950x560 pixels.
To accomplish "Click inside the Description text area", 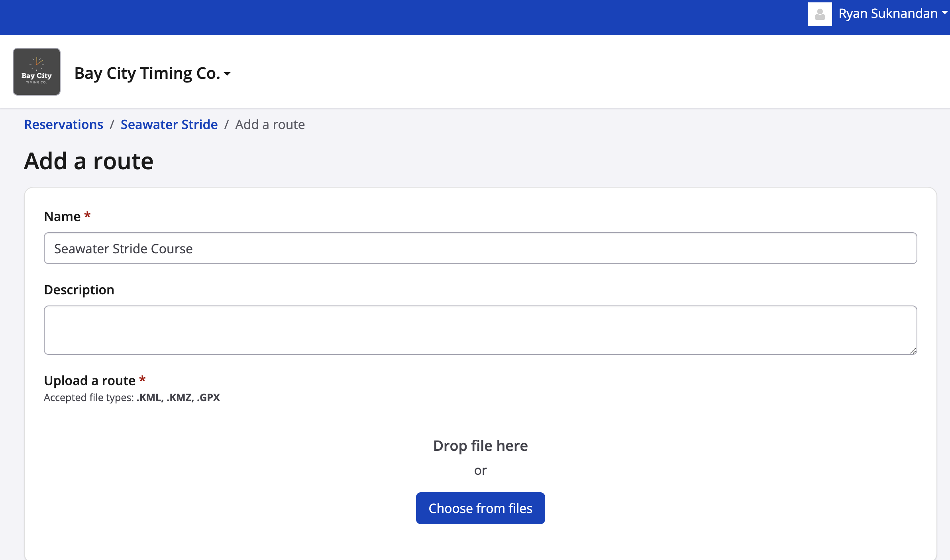I will point(480,330).
